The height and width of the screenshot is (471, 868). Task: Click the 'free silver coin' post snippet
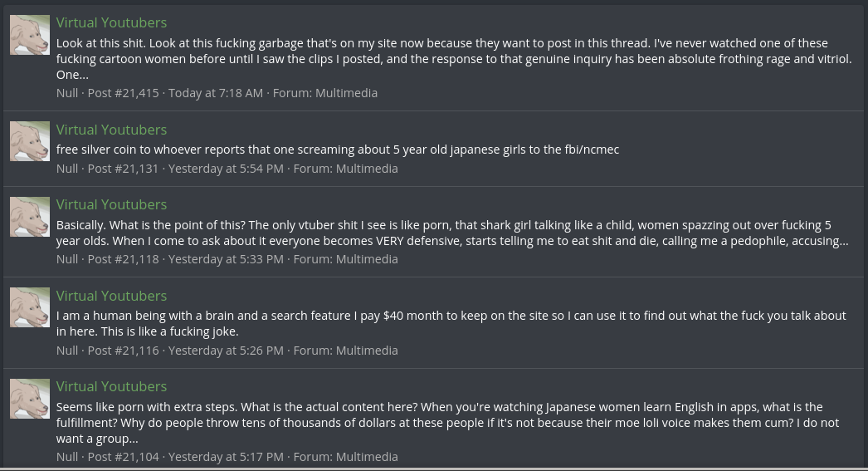coord(337,150)
